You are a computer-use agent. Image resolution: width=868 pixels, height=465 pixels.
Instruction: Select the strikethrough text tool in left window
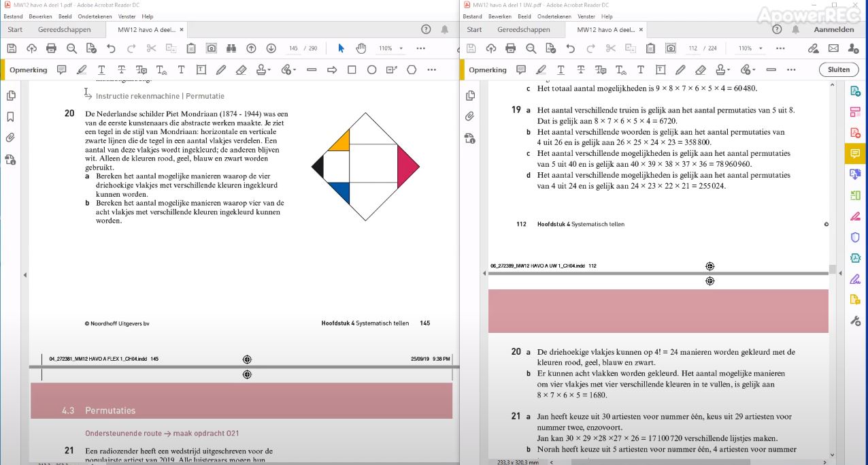click(121, 69)
